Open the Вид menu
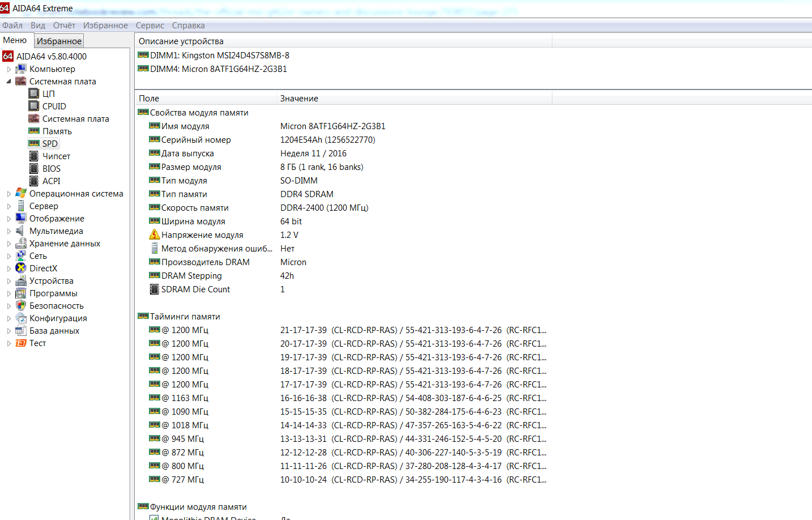The height and width of the screenshot is (520, 812). (x=38, y=25)
